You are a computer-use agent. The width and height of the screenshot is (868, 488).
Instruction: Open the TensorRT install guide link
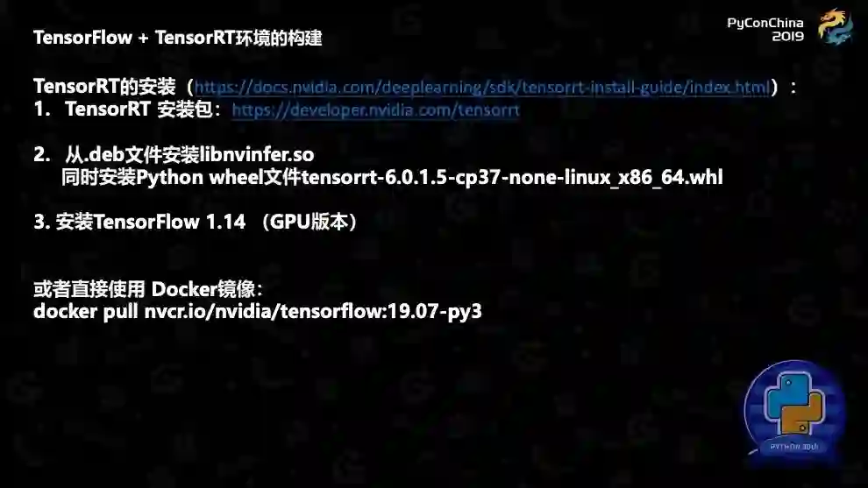[x=482, y=87]
